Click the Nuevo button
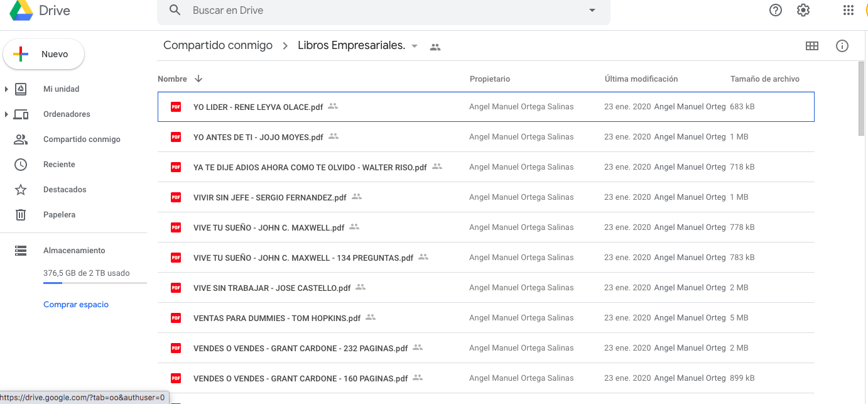The height and width of the screenshot is (404, 868). [x=44, y=55]
